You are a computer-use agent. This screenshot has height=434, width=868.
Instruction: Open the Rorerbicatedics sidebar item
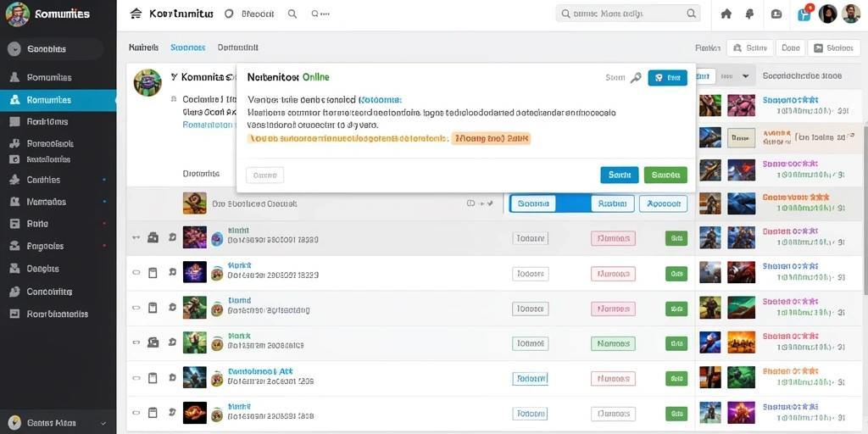58,314
